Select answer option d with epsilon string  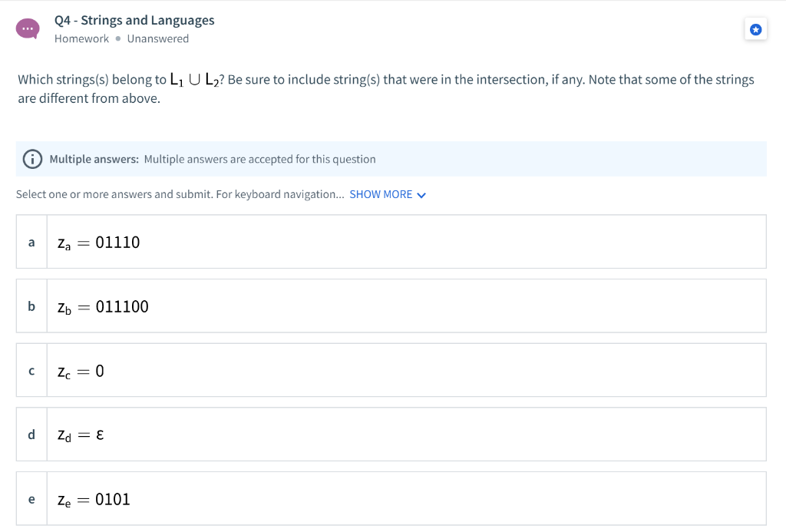(x=393, y=434)
